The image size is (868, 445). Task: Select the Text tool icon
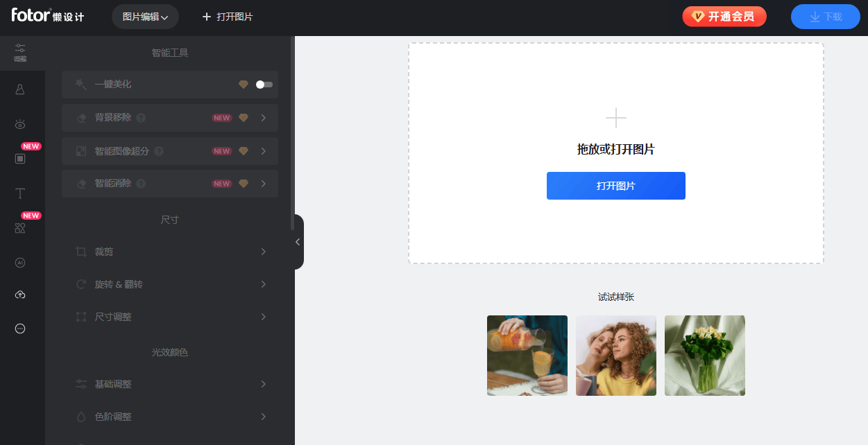(20, 193)
